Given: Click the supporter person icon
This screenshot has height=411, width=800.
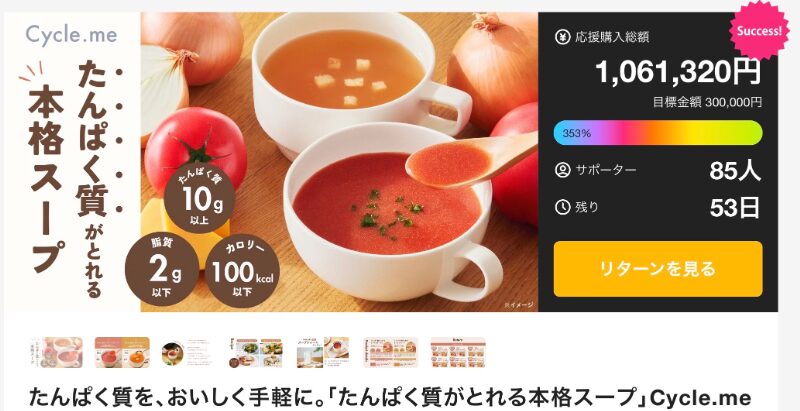Looking at the screenshot, I should coord(562,170).
